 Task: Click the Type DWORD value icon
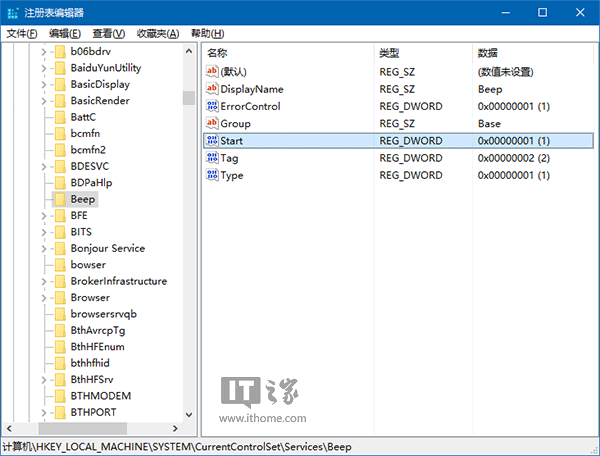(212, 175)
